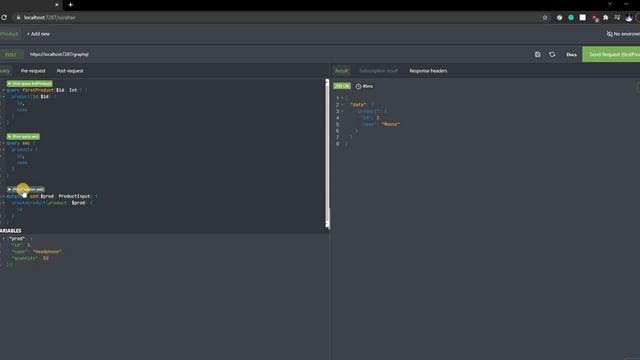The width and height of the screenshot is (640, 360).
Task: Collapse the createproduct field block
Action: (4, 203)
